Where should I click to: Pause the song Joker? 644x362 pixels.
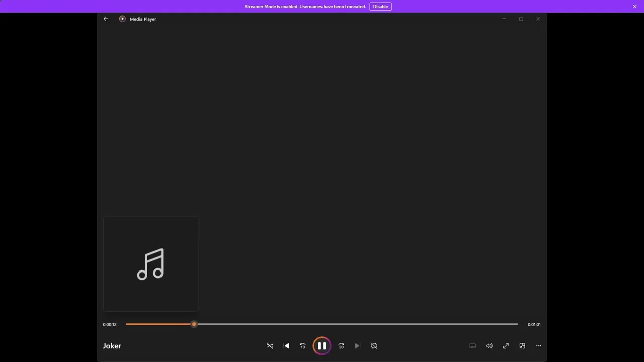pos(322,346)
